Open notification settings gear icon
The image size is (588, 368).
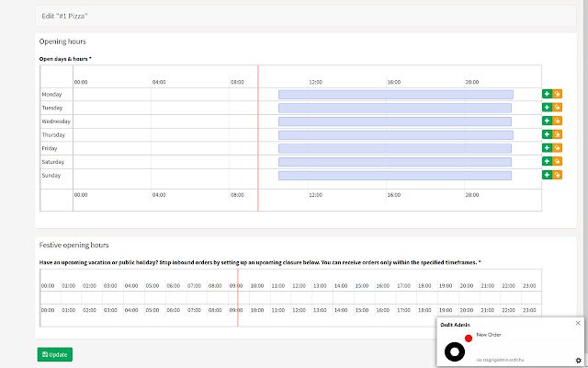578,361
